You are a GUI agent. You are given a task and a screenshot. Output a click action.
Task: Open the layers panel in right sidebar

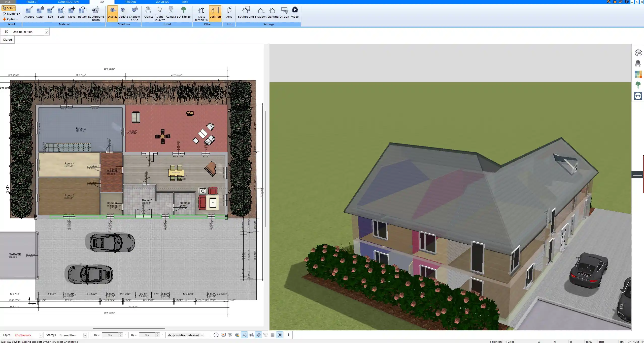pos(638,52)
